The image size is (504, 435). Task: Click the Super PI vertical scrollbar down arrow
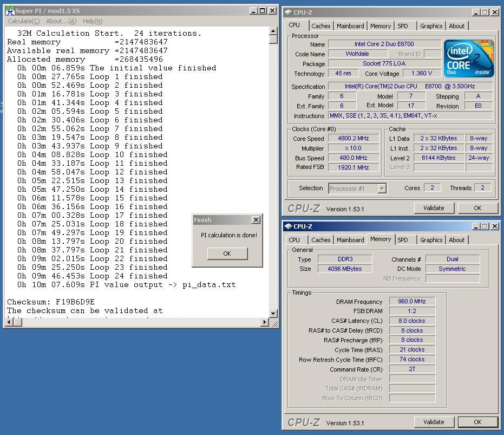click(x=273, y=313)
